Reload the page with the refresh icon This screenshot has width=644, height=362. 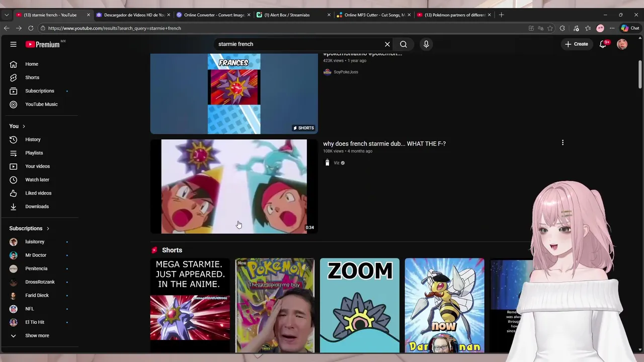click(x=31, y=28)
